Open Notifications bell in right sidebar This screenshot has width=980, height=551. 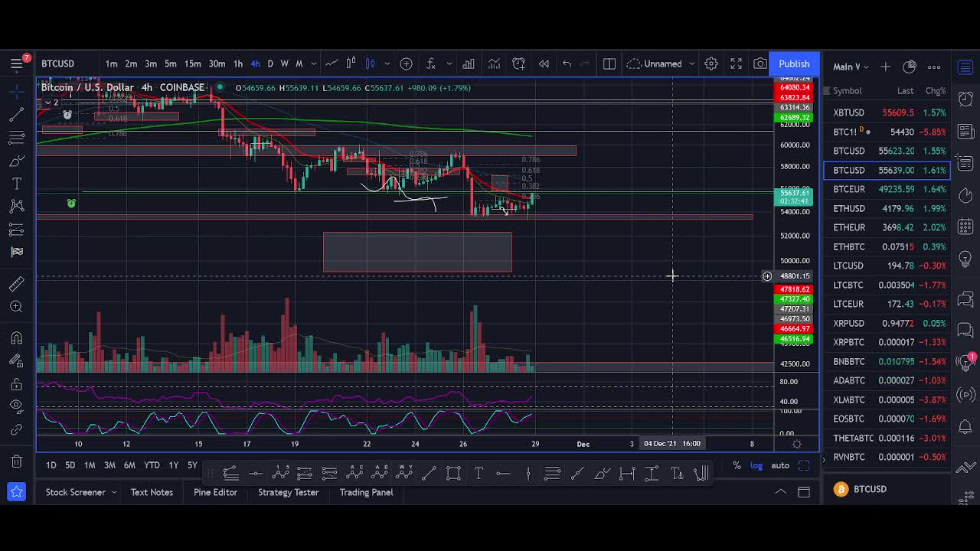pos(965,426)
